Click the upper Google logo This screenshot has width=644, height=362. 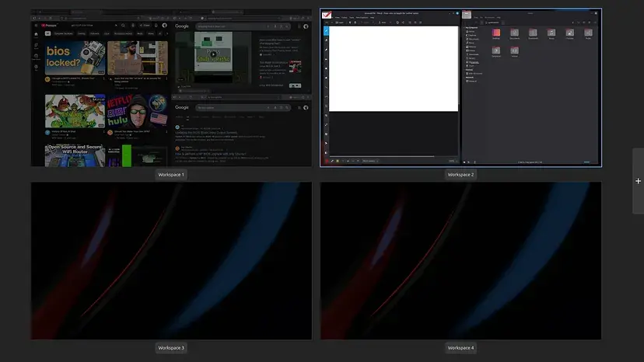point(182,26)
